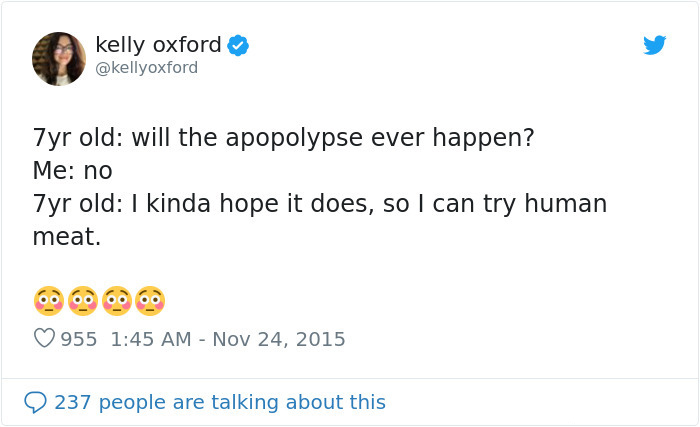Visit the @kellyoxford handle link
Image resolution: width=700 pixels, height=427 pixels.
146,68
